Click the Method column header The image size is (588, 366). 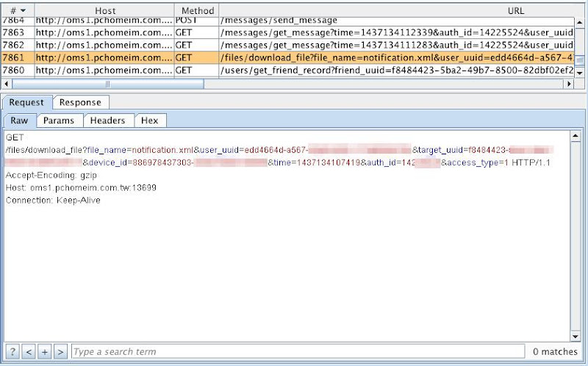(197, 10)
